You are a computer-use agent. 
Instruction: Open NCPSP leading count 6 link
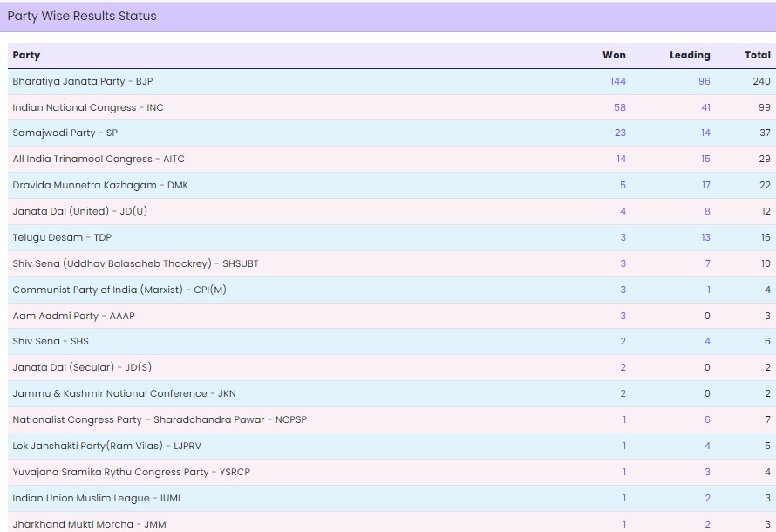click(x=707, y=419)
